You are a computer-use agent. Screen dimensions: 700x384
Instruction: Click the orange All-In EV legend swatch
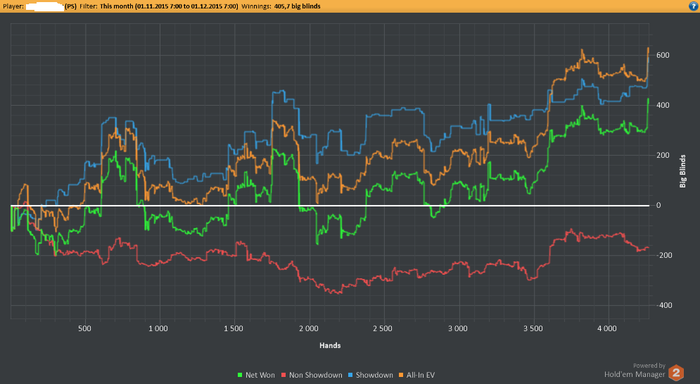[x=401, y=375]
